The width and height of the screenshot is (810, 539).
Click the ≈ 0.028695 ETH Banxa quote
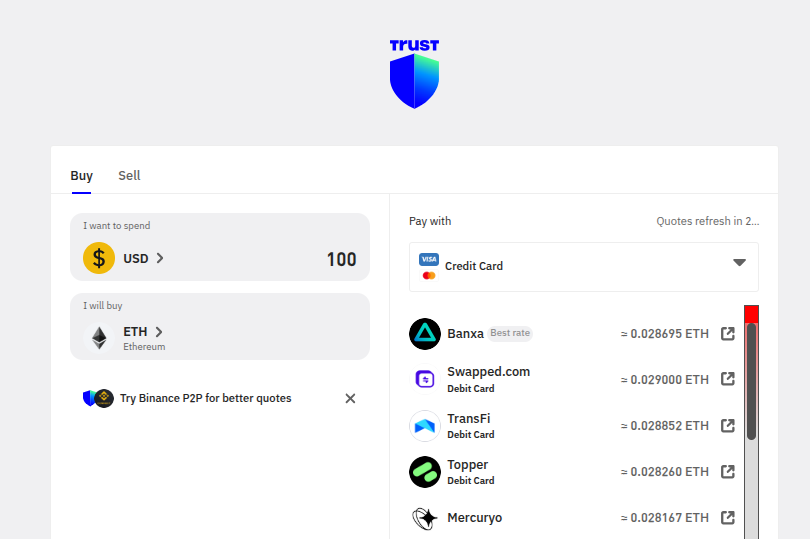(664, 334)
